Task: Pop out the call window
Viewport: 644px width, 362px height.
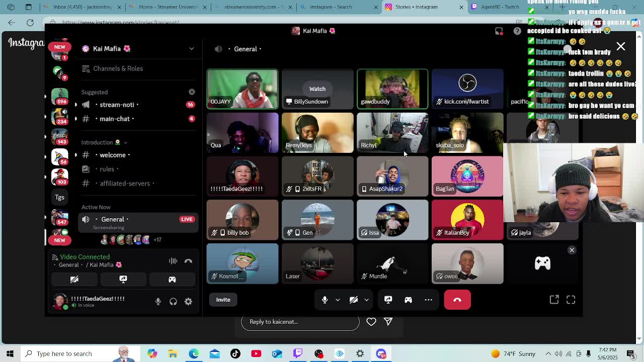Action: tap(554, 300)
